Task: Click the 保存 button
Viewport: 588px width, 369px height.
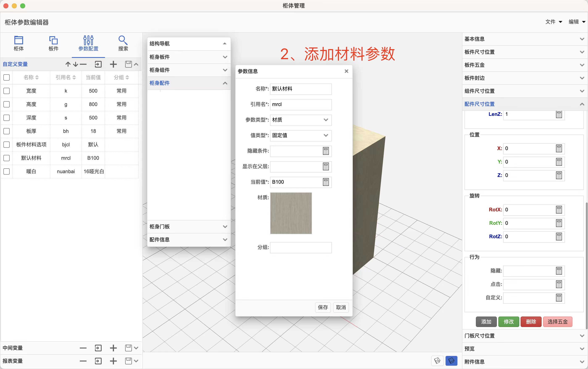Action: [323, 307]
